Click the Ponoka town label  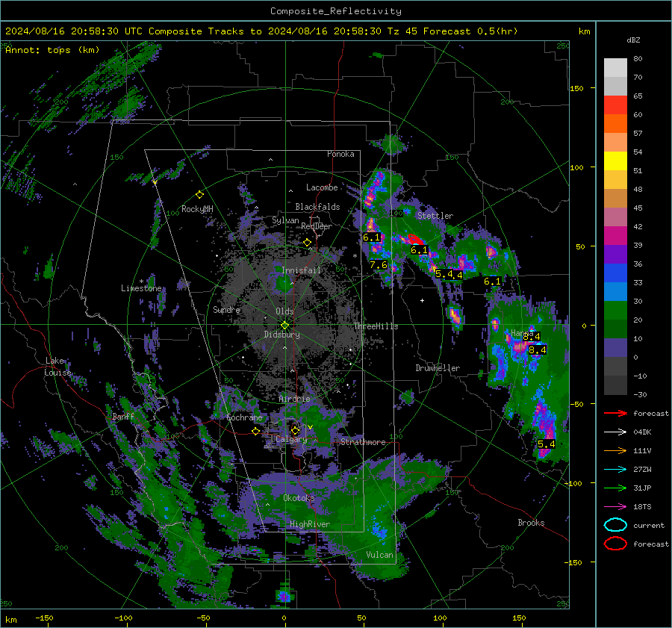pos(340,154)
